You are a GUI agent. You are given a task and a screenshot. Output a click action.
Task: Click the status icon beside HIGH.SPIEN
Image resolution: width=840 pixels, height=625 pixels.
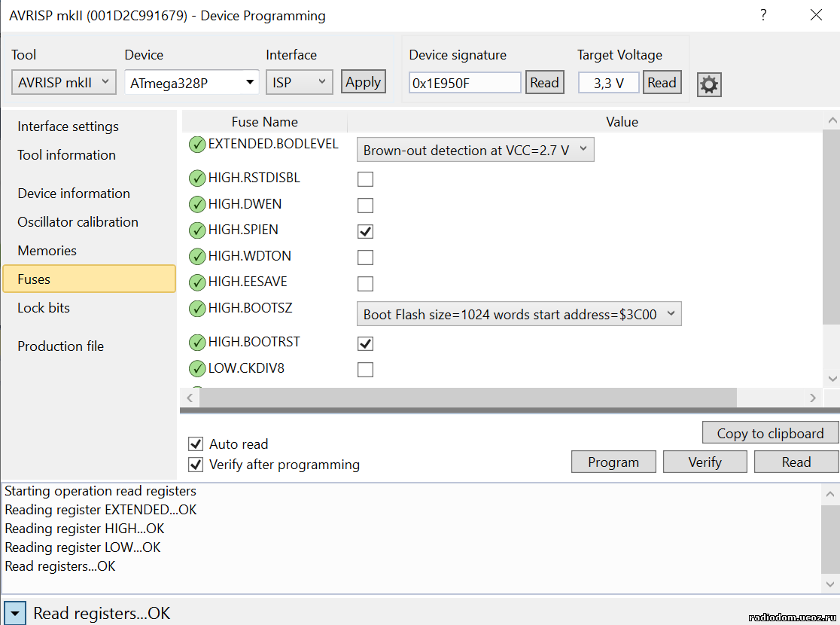(x=197, y=230)
